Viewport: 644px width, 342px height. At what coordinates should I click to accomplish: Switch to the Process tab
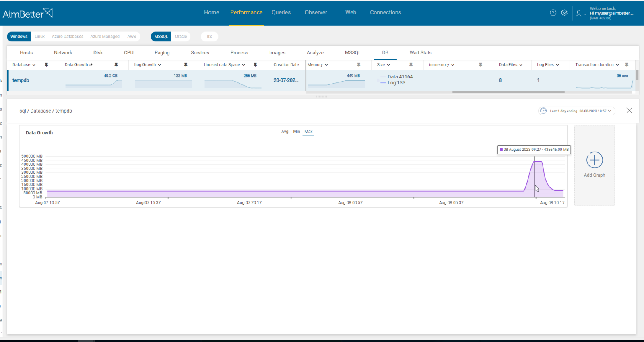(x=239, y=53)
